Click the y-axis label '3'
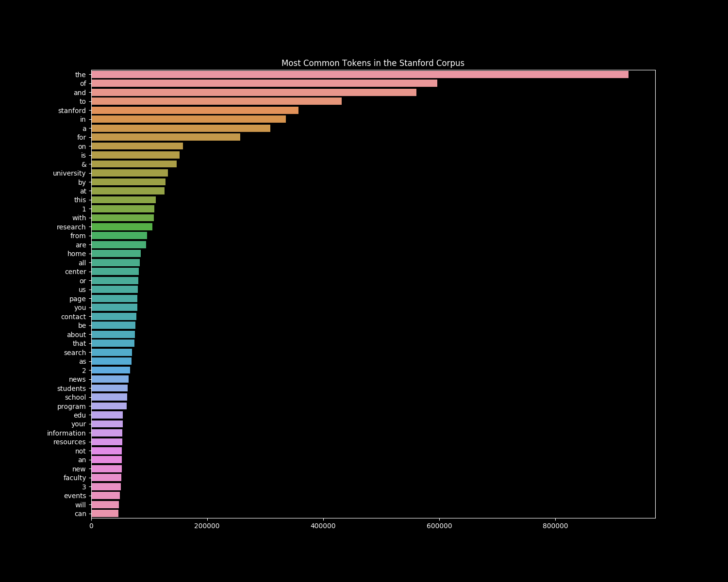 84,487
